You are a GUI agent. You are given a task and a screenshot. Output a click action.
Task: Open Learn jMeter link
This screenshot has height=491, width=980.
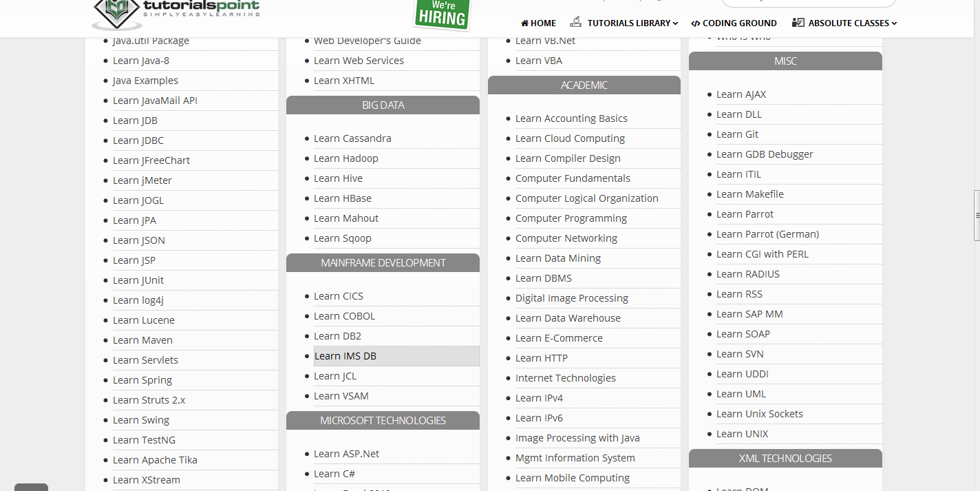142,180
